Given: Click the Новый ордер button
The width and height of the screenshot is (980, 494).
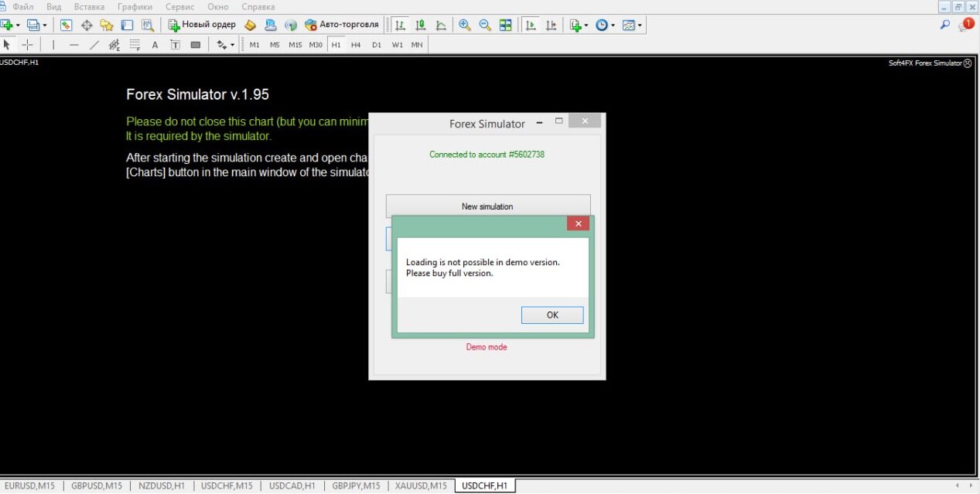Looking at the screenshot, I should coord(202,25).
